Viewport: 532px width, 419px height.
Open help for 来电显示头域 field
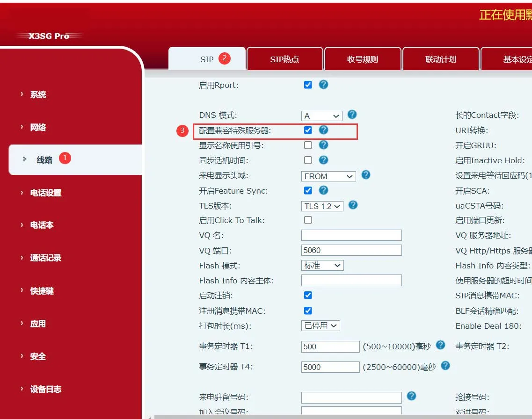pos(365,175)
